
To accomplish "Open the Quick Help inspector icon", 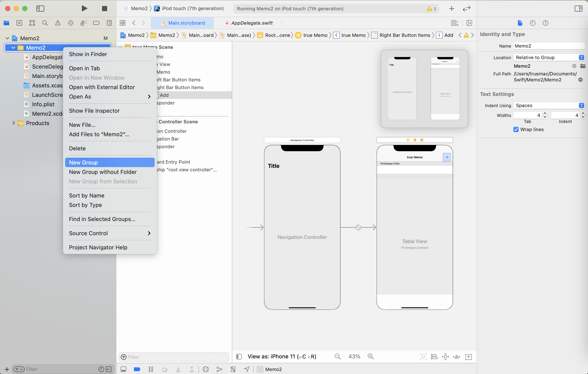I will [545, 23].
